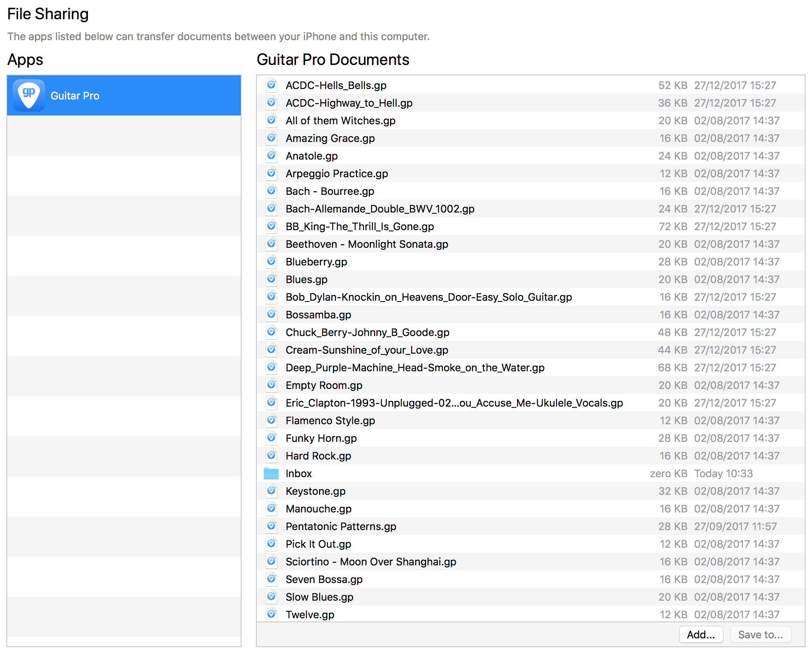Click the BB_King-The_Thrill_Is_Gone.gp file icon
The image size is (812, 656).
coord(272,226)
